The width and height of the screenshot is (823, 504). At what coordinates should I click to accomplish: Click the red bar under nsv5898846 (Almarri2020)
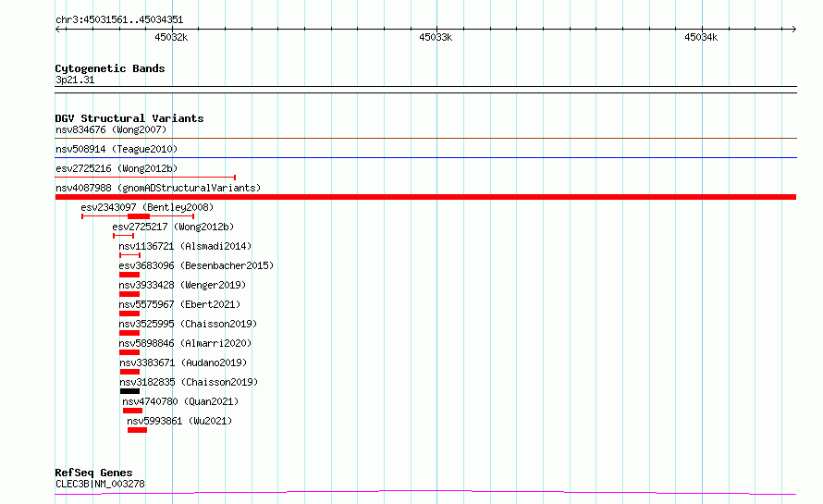tap(129, 352)
